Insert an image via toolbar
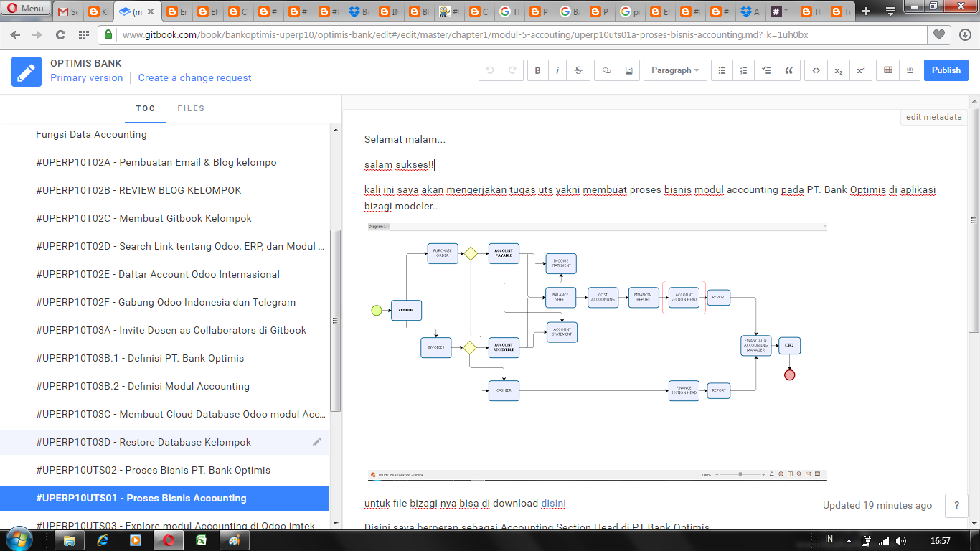The height and width of the screenshot is (551, 980). coord(628,70)
